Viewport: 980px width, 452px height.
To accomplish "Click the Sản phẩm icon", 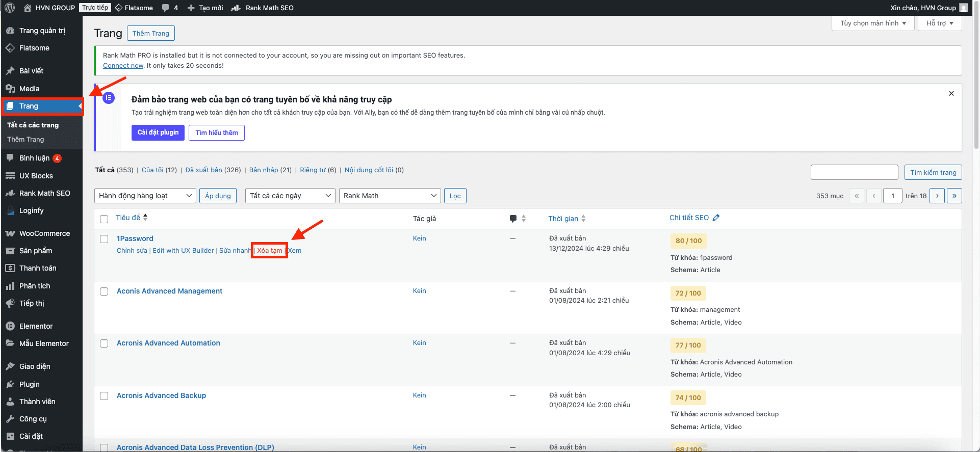I will 10,251.
